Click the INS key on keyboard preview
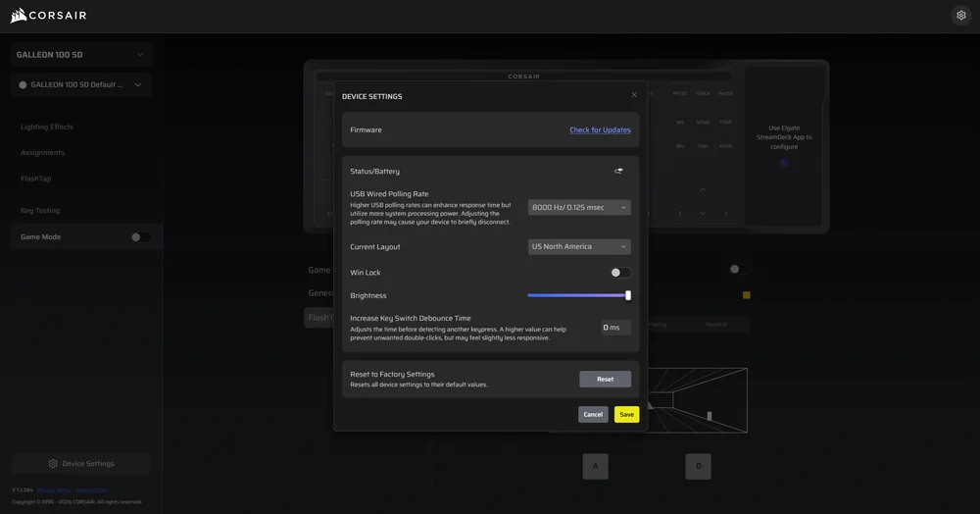Image resolution: width=980 pixels, height=514 pixels. click(680, 123)
